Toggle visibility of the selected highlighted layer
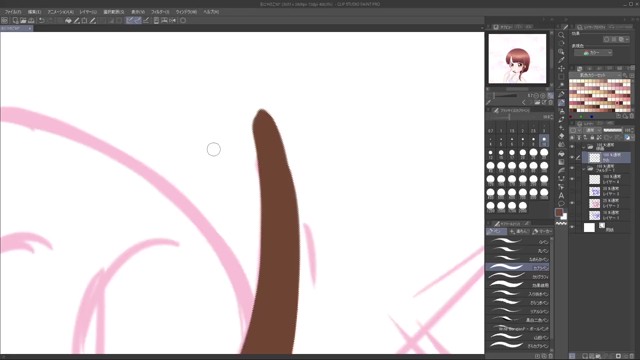The height and width of the screenshot is (360, 640). click(572, 157)
